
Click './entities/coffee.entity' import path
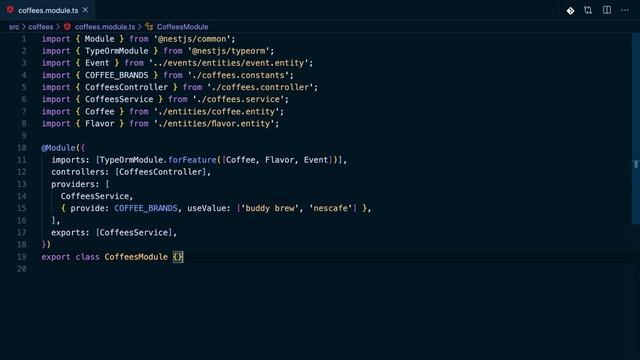216,112
